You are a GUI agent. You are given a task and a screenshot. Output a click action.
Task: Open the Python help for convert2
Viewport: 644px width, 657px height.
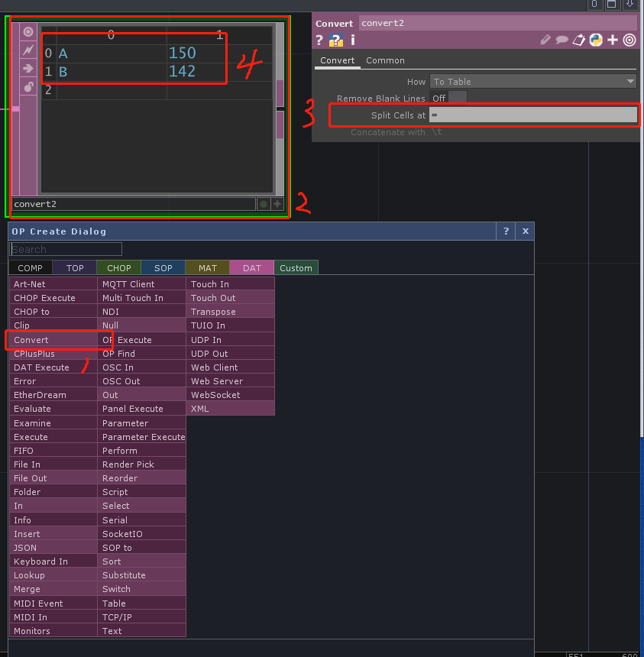coord(336,40)
